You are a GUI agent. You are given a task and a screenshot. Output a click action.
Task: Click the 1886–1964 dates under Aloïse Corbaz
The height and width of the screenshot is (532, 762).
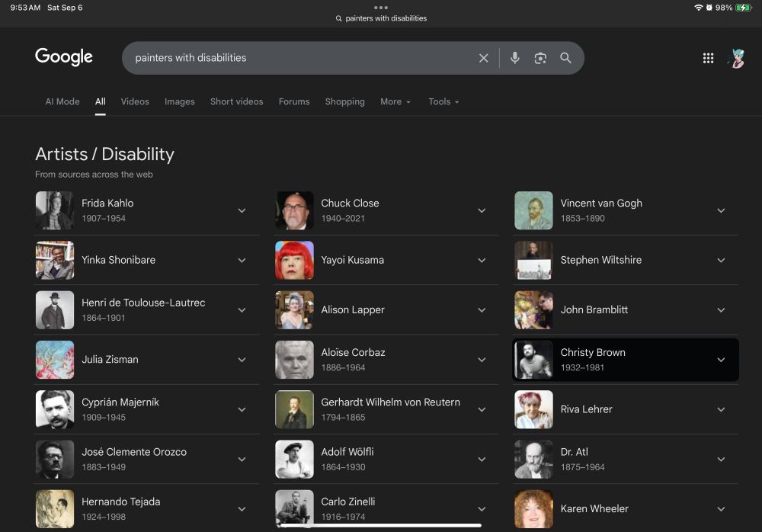343,367
